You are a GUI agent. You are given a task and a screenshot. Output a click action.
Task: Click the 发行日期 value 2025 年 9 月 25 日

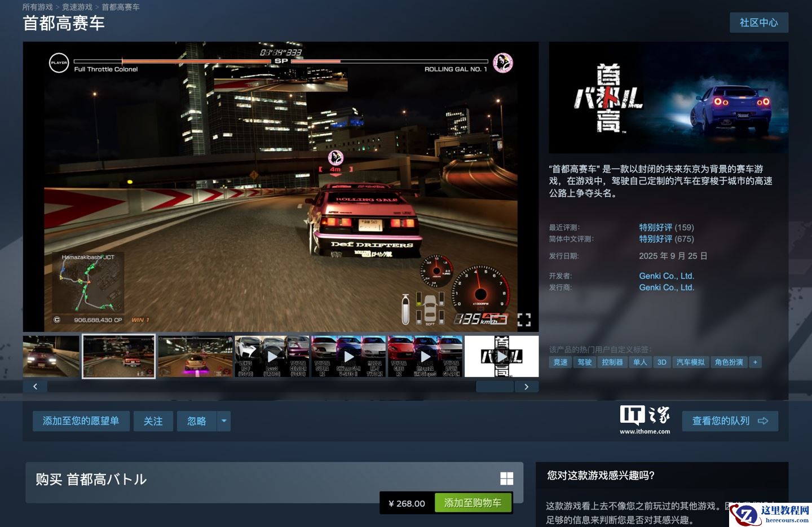(x=673, y=256)
